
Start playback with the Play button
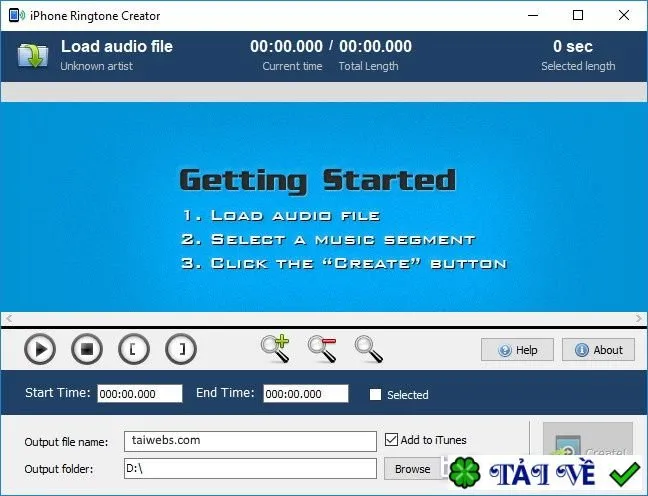point(40,350)
